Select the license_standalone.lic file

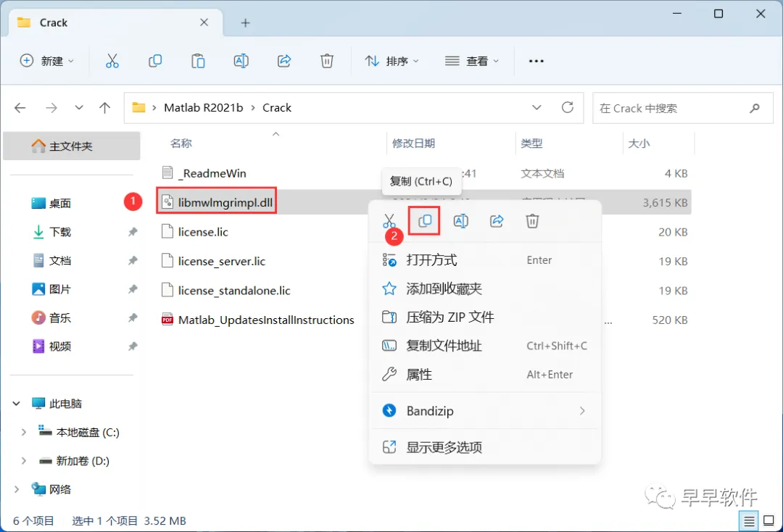pos(225,291)
